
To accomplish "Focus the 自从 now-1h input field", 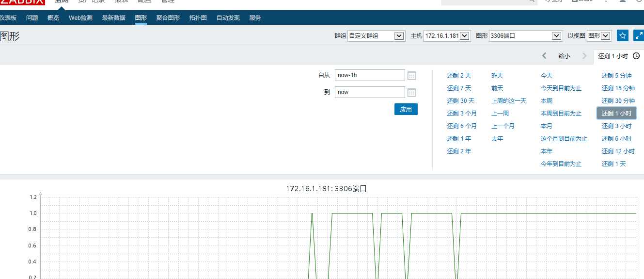I will [x=370, y=75].
